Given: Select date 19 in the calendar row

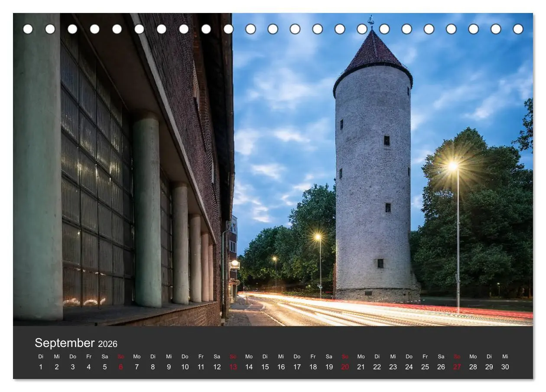Looking at the screenshot, I should (x=329, y=367).
